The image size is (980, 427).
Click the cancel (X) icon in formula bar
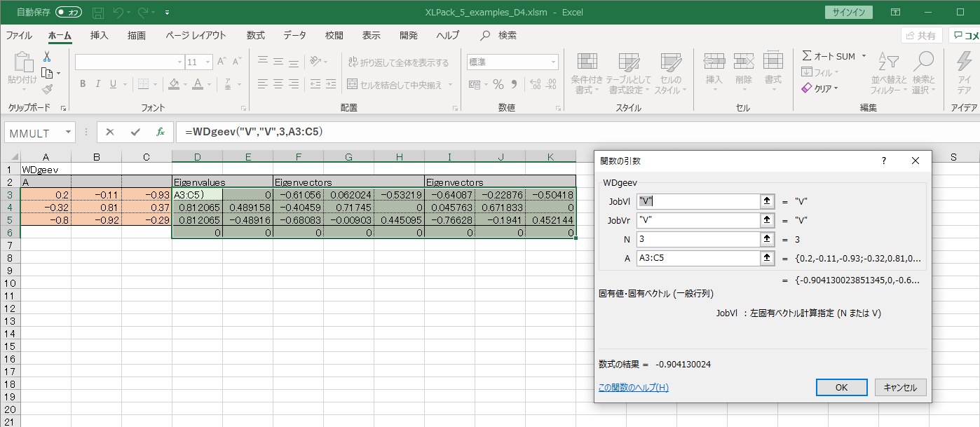[x=110, y=132]
